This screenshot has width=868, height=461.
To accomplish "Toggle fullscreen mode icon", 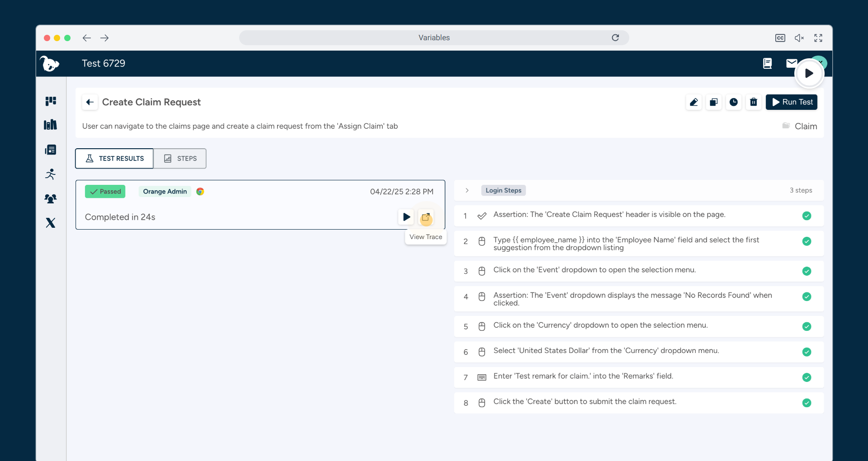I will [818, 38].
